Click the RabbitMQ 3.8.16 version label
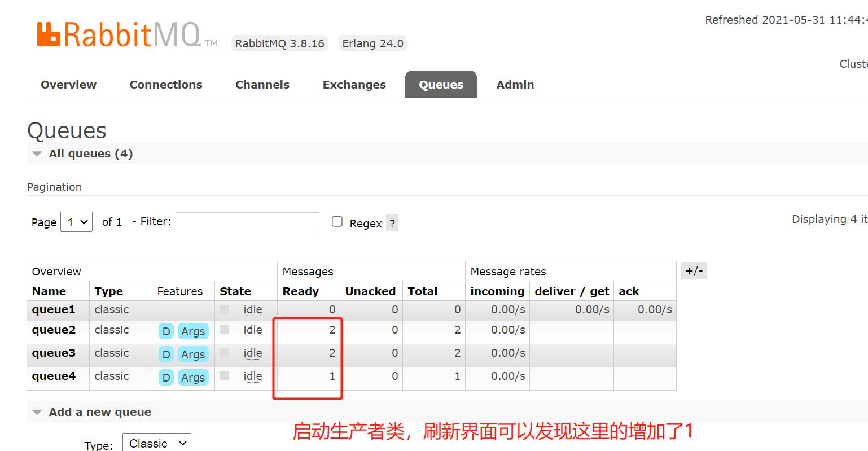868x451 pixels. (x=279, y=43)
